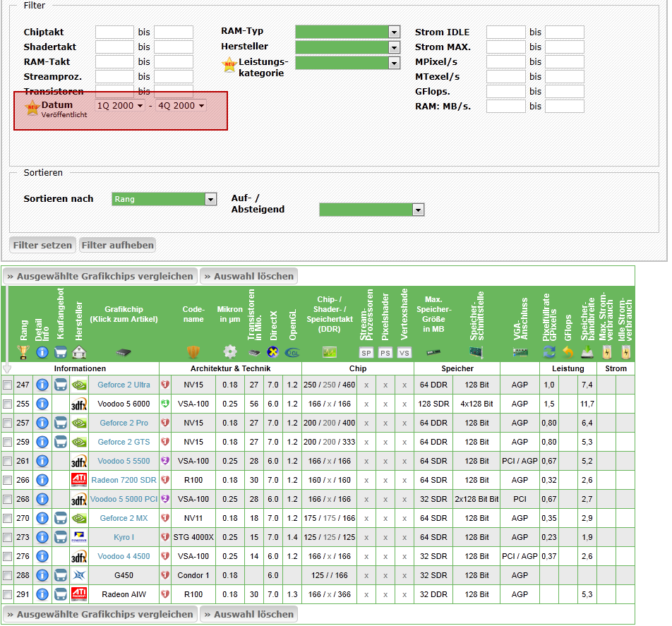The width and height of the screenshot is (672, 626).
Task: Open the Hersteller dropdown
Action: [347, 47]
